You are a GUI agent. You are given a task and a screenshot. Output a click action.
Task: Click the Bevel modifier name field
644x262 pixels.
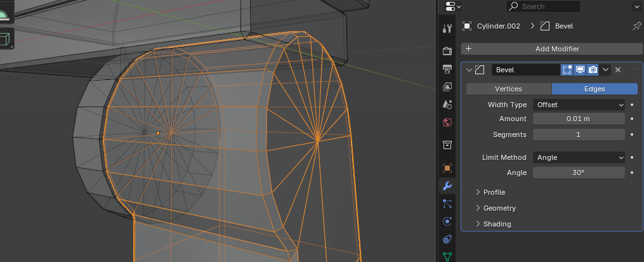526,70
